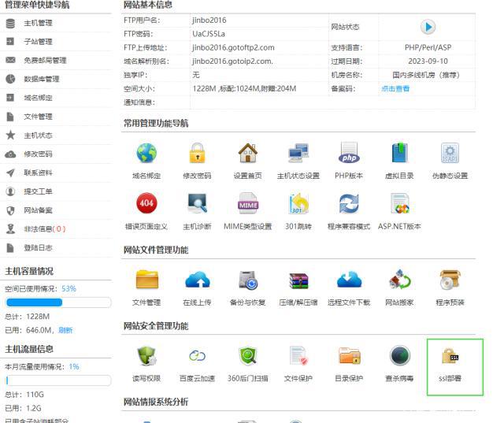Click the monthly traffic progress bar
Viewport: 504px width, 423px height.
58,380
